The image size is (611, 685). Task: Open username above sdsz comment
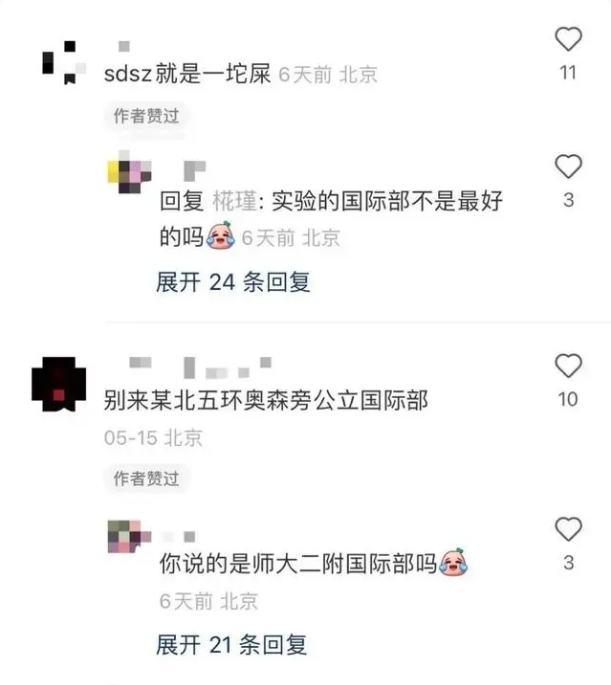(x=124, y=46)
